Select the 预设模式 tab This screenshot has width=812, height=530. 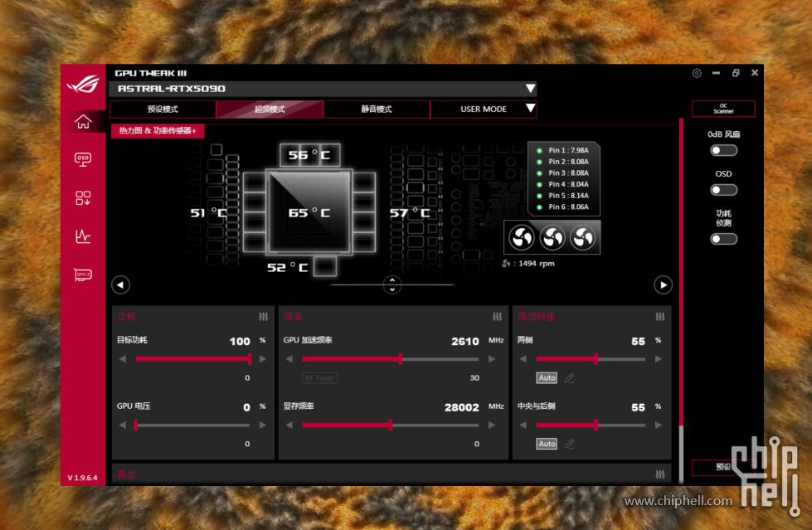[x=163, y=109]
